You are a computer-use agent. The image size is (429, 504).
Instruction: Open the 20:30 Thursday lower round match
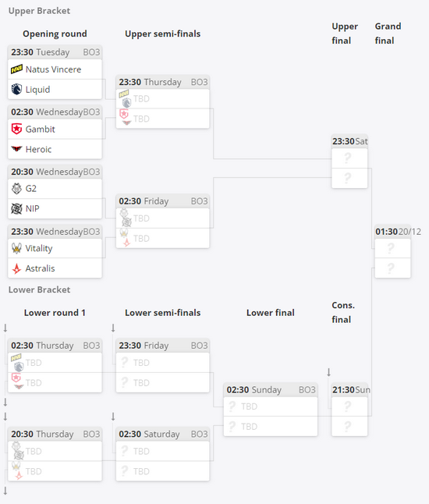[55, 454]
